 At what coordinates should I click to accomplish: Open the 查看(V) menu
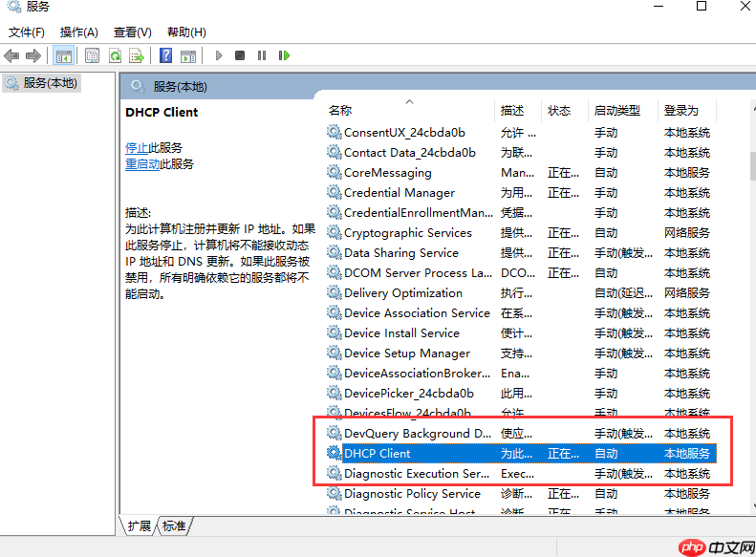click(x=132, y=32)
